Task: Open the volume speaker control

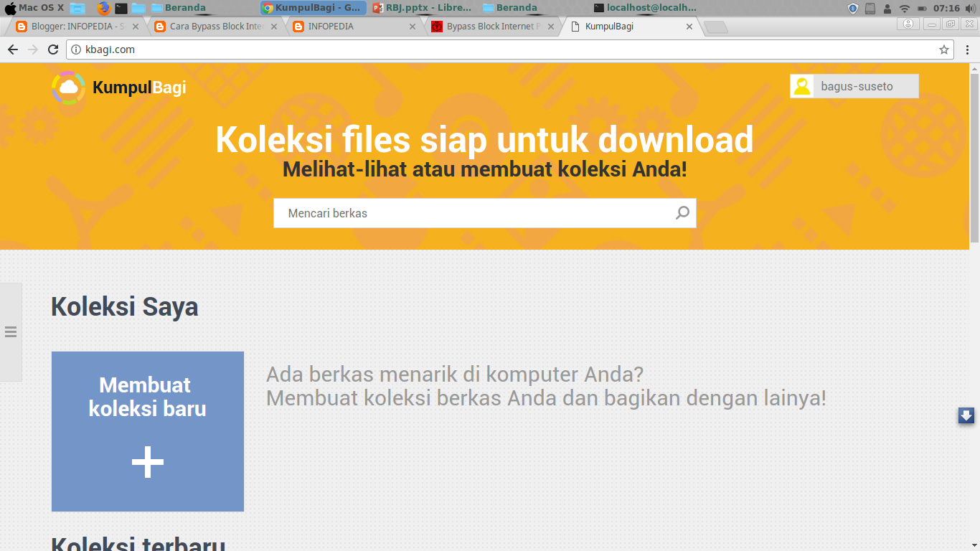Action: coord(971,9)
